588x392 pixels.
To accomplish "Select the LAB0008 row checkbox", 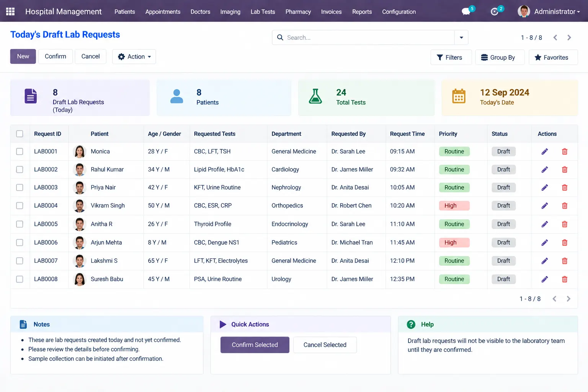I will (x=20, y=279).
